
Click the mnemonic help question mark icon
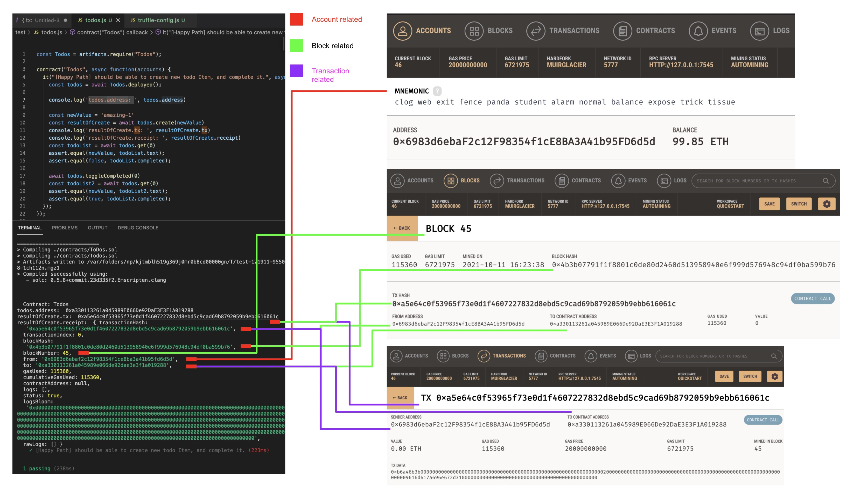437,91
